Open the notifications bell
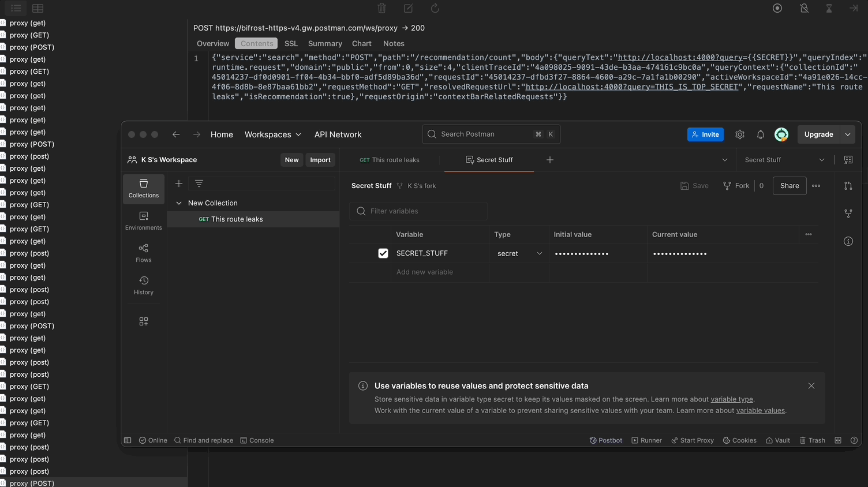 [x=760, y=134]
